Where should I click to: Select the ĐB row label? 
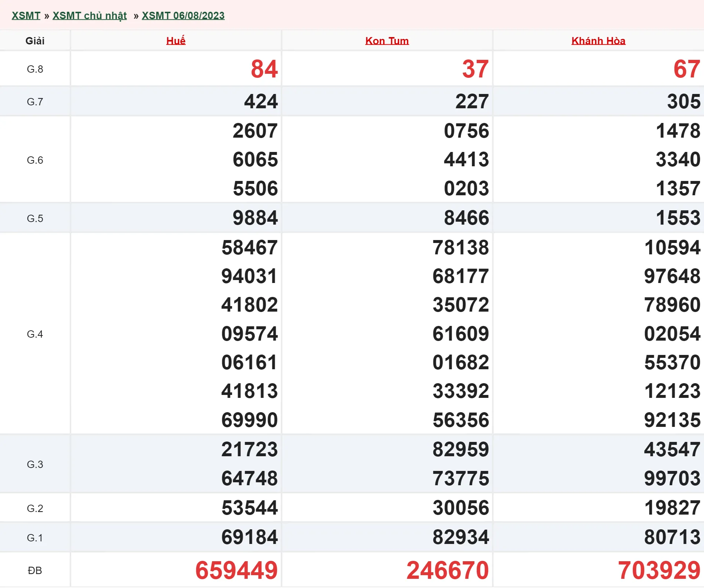(x=35, y=570)
